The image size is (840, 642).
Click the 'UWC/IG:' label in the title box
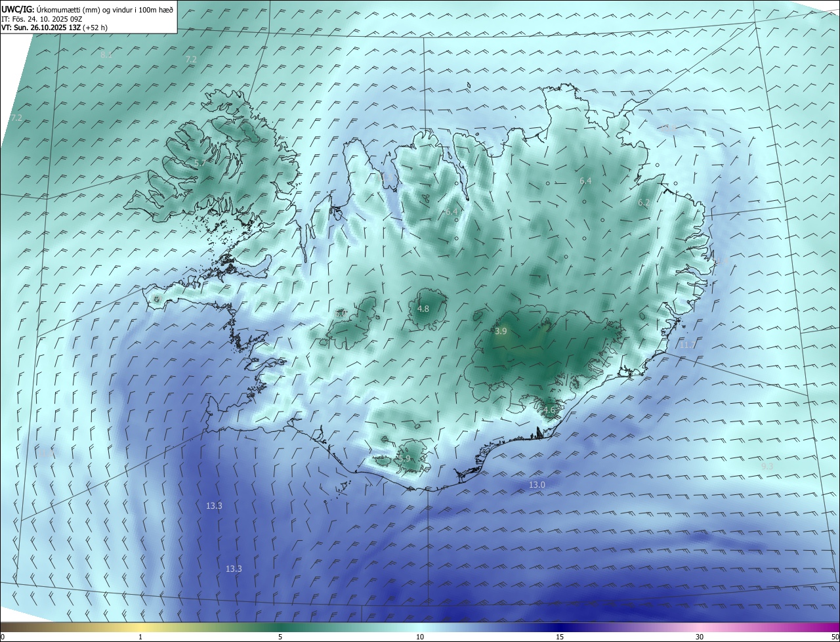tap(18, 10)
